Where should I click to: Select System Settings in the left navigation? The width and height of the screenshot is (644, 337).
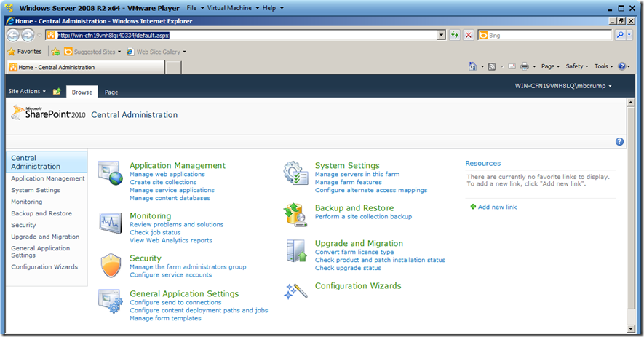click(x=36, y=190)
